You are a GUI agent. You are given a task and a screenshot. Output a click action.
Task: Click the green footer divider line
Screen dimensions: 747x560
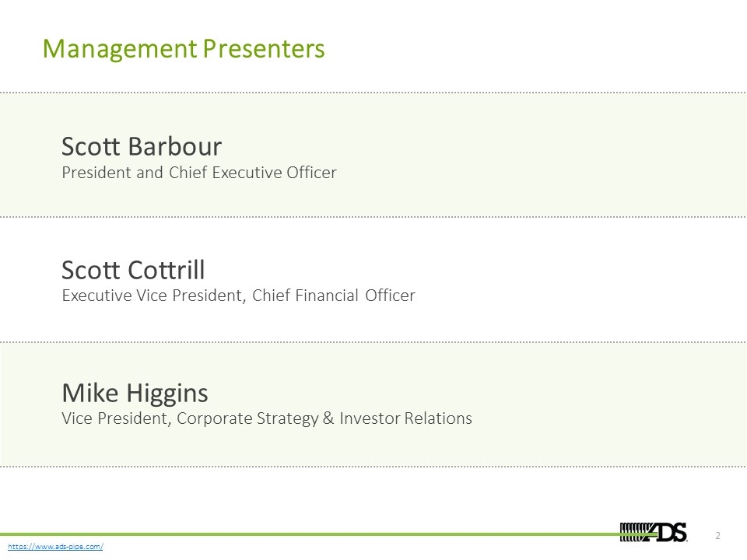pos(310,535)
